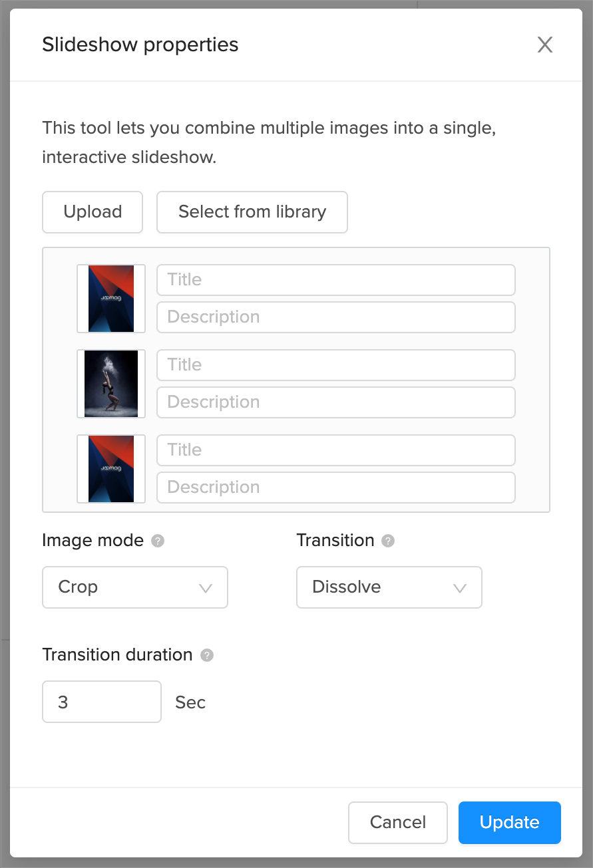Click the Transition duration seconds field

point(102,702)
